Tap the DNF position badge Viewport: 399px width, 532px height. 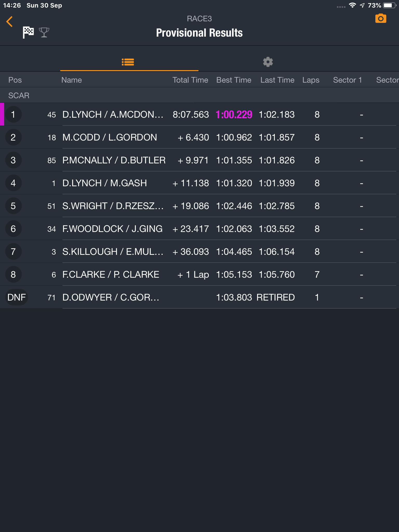pyautogui.click(x=16, y=297)
